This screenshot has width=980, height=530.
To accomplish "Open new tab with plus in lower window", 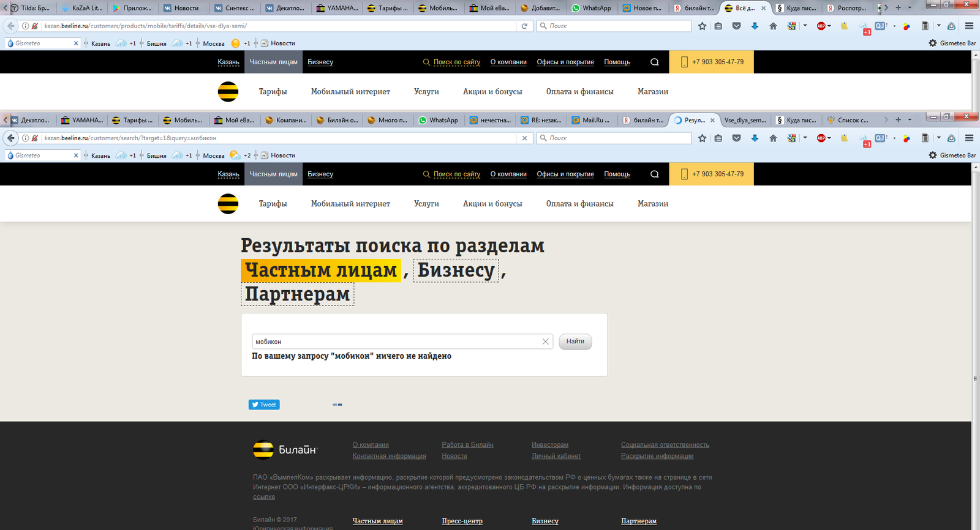I will pyautogui.click(x=898, y=120).
